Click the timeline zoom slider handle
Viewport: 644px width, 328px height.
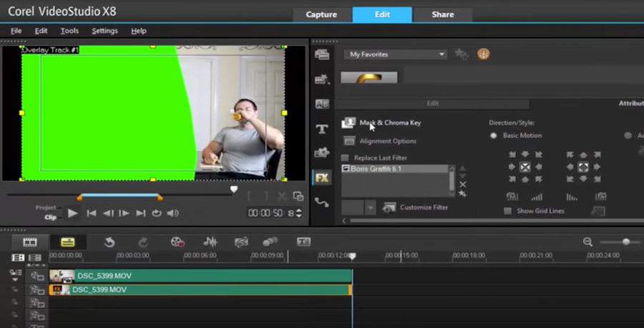(625, 241)
